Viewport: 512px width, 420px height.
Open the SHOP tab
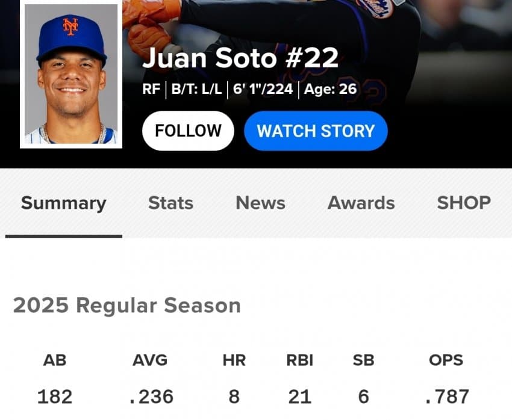pos(464,203)
